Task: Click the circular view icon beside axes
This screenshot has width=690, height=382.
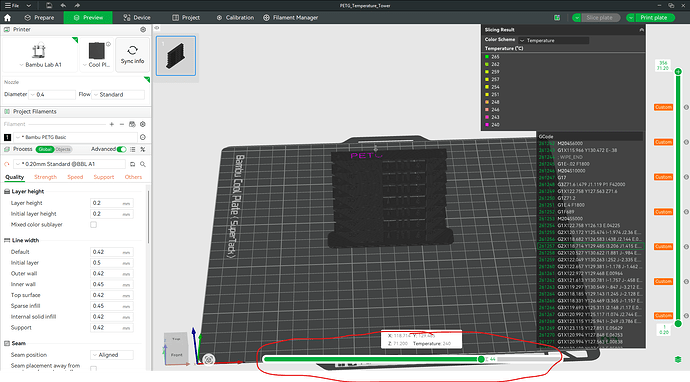Action: (x=209, y=360)
